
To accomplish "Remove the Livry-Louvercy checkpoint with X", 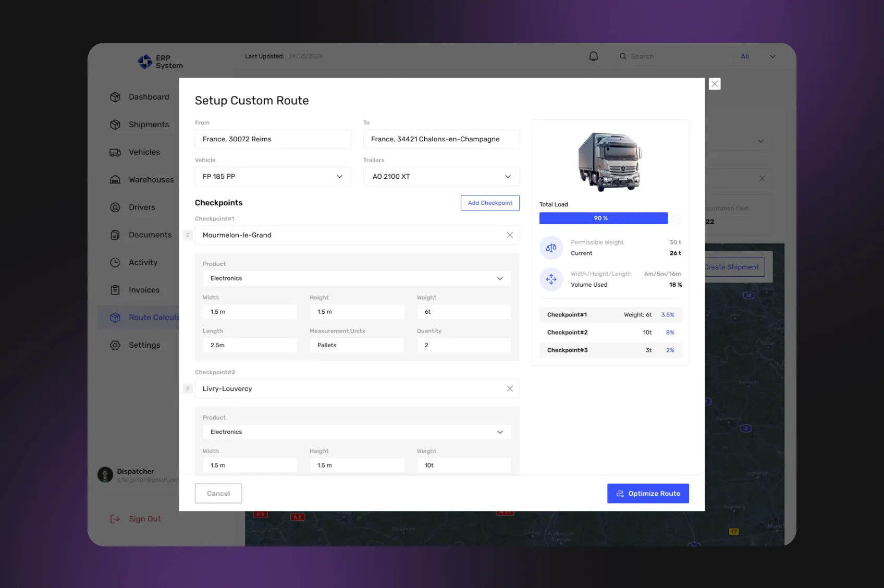I will tap(510, 389).
